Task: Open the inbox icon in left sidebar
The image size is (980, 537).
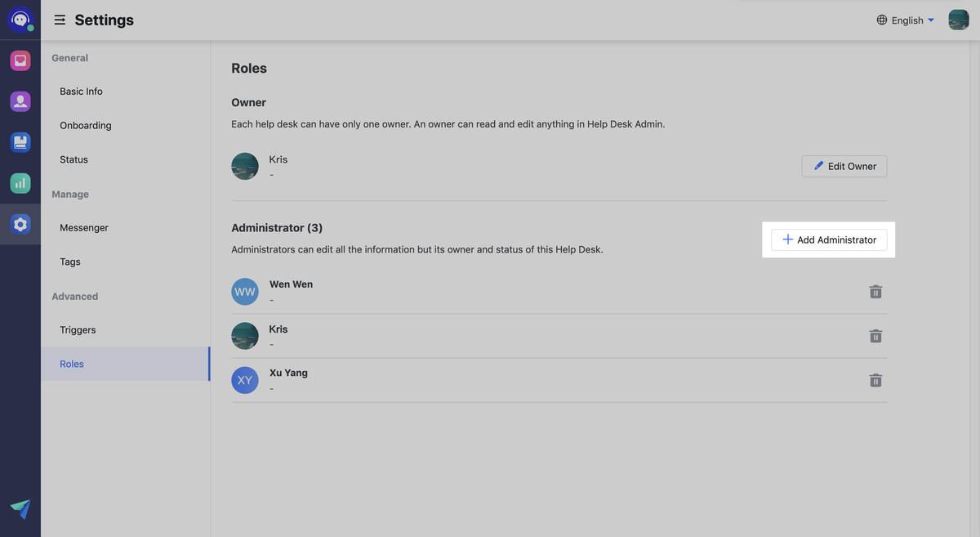Action: coord(20,60)
